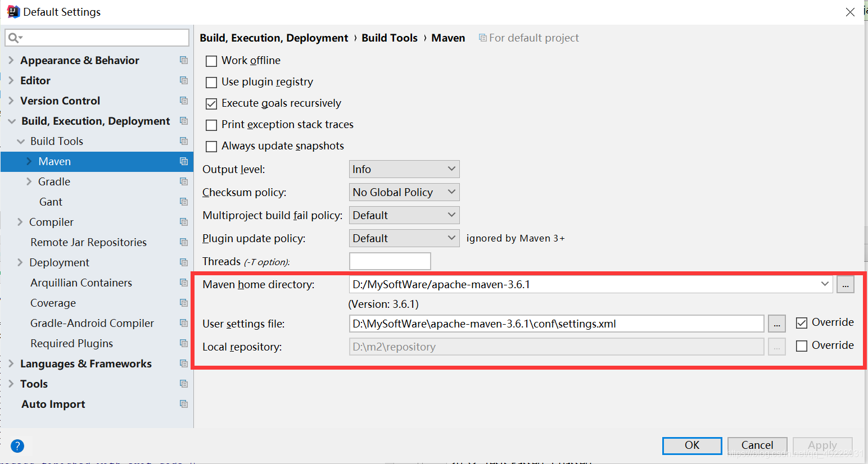The image size is (868, 464).
Task: Click the settings page icon beside Maven
Action: click(184, 161)
